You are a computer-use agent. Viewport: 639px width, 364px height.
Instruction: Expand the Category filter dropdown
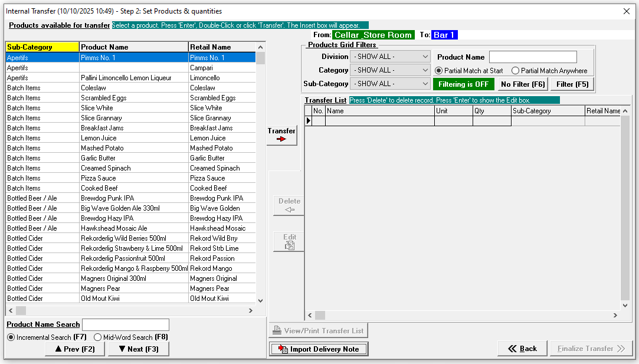390,70
